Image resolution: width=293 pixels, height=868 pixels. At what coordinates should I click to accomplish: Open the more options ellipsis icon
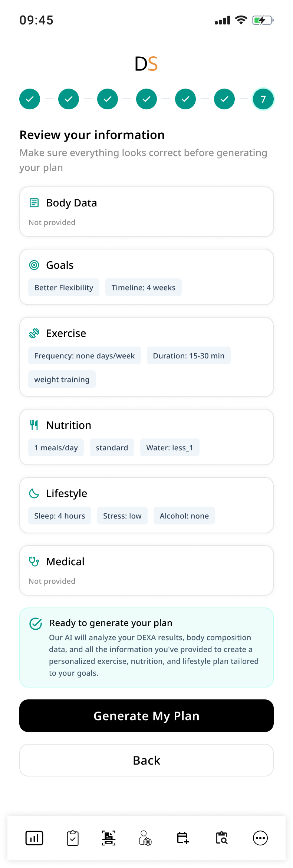click(x=260, y=838)
